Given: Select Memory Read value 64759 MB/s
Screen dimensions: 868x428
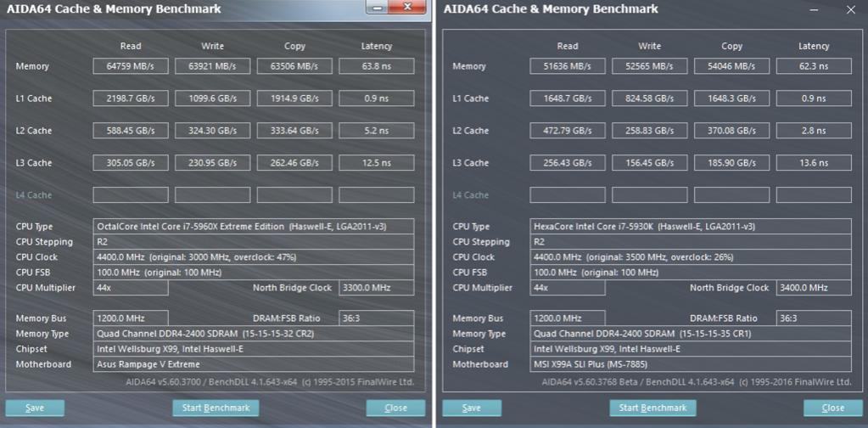Looking at the screenshot, I should (131, 66).
